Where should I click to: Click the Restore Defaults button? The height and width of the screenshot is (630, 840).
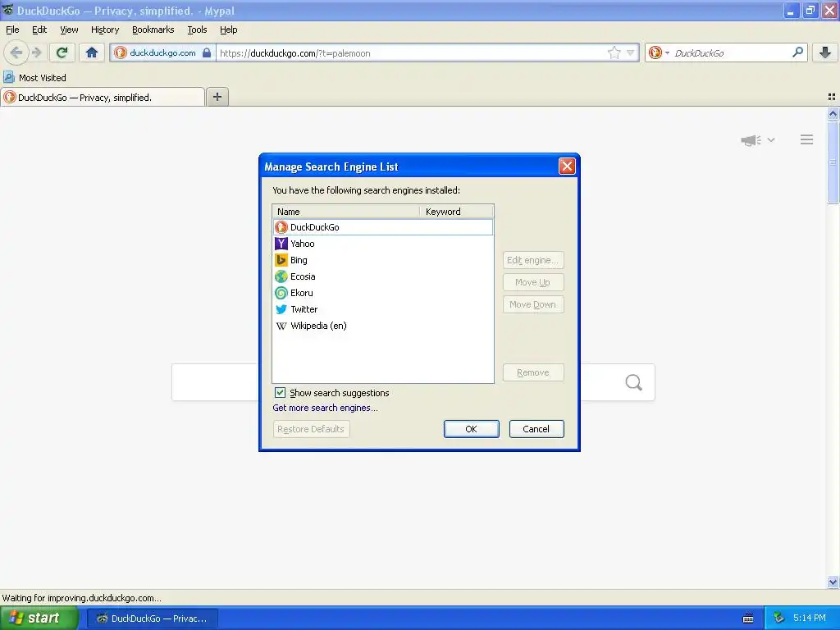pos(311,429)
